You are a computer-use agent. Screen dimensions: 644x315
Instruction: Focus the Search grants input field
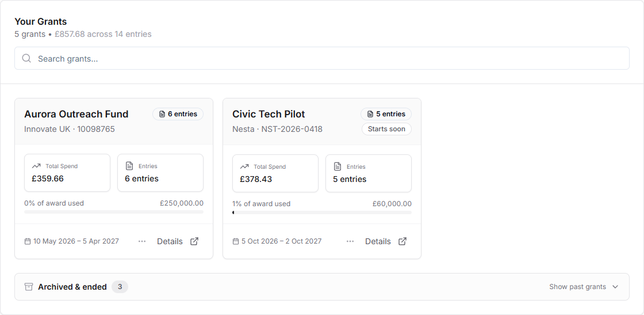click(321, 58)
